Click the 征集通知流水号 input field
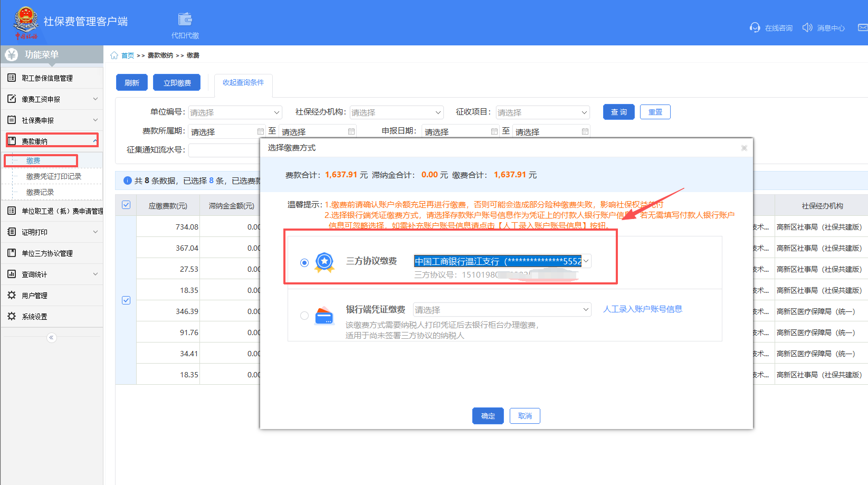 pos(224,150)
